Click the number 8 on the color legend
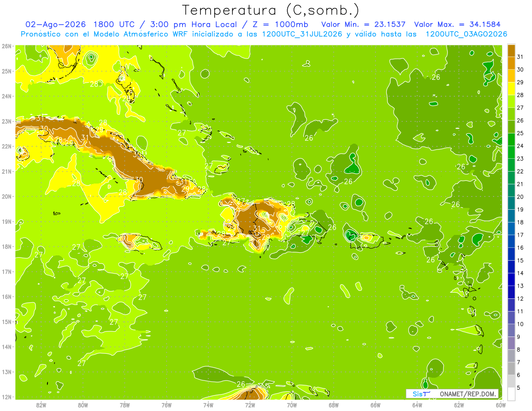 pos(519,350)
